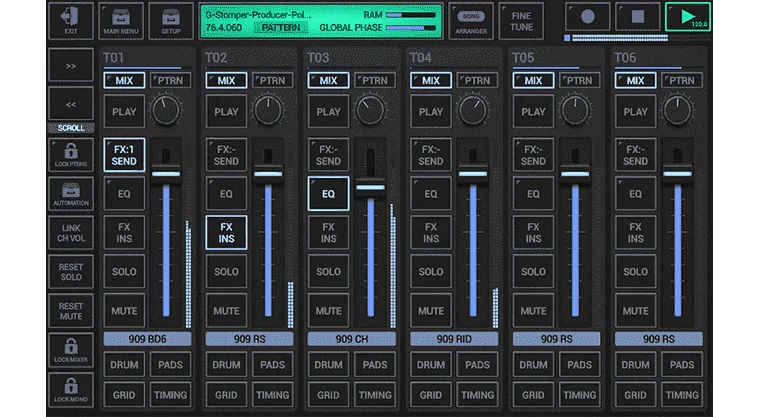Start playback with the green play button
The height and width of the screenshot is (417, 760).
(x=688, y=17)
